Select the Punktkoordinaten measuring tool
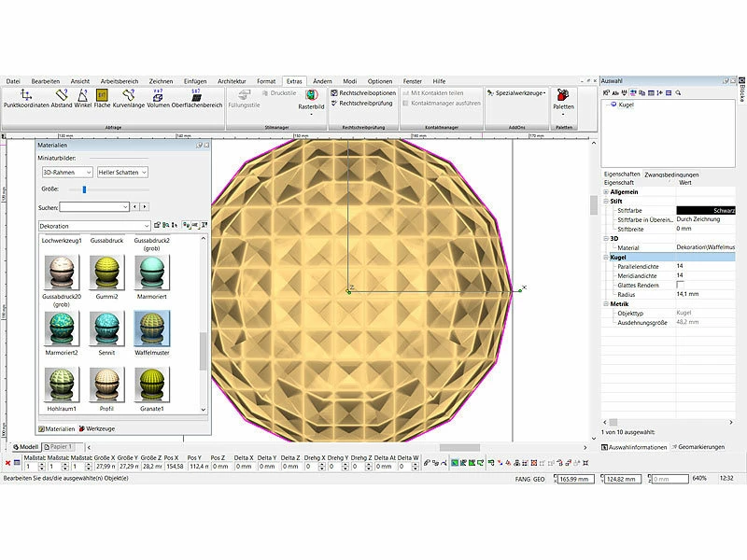Viewport: 747px width, 560px height. tap(26, 95)
